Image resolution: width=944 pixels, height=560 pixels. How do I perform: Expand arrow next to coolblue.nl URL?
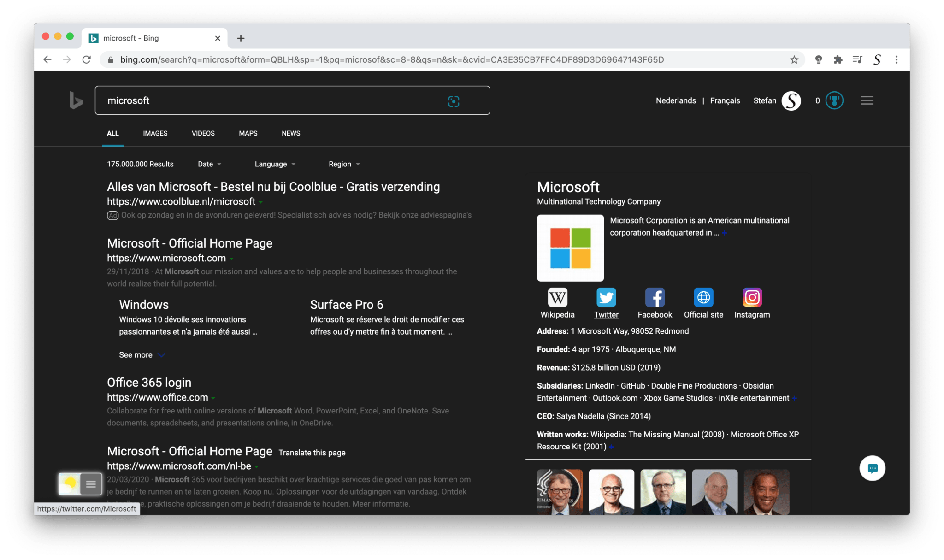pos(260,202)
